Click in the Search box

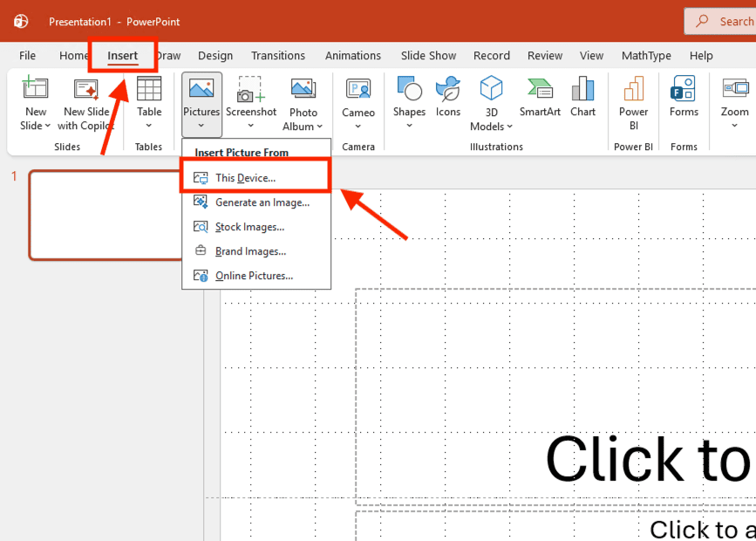tap(720, 21)
